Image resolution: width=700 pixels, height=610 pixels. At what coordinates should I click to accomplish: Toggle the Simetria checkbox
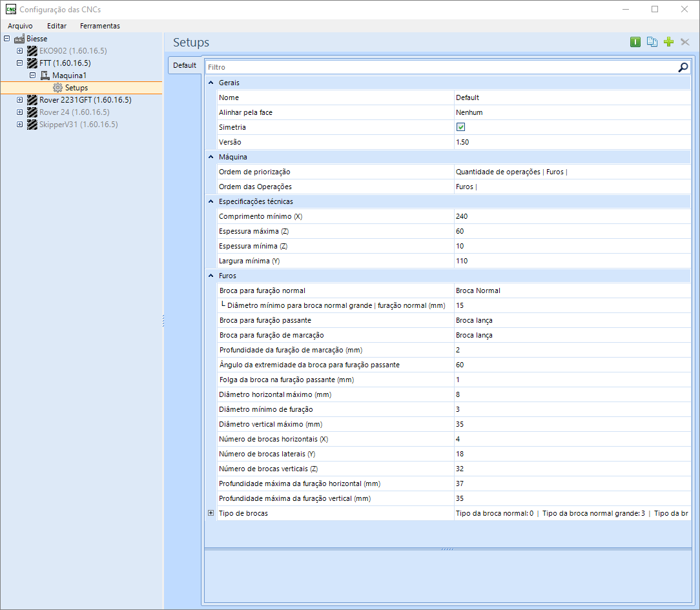click(x=460, y=127)
